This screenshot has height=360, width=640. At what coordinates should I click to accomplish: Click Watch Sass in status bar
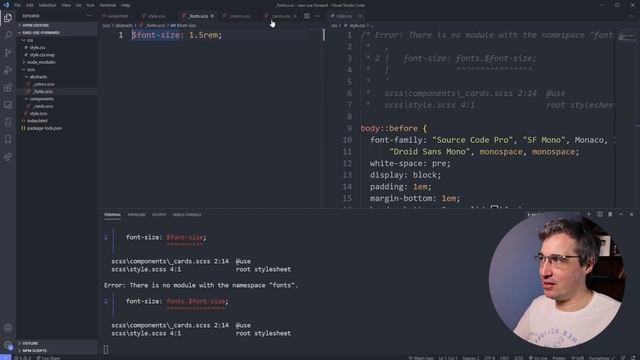[421, 358]
